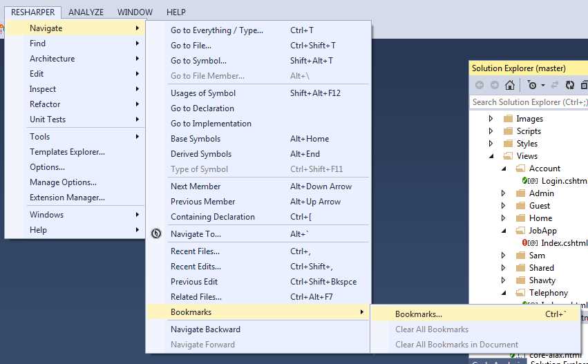Open the Edit submenu
Image resolution: width=588 pixels, height=364 pixels.
click(75, 74)
